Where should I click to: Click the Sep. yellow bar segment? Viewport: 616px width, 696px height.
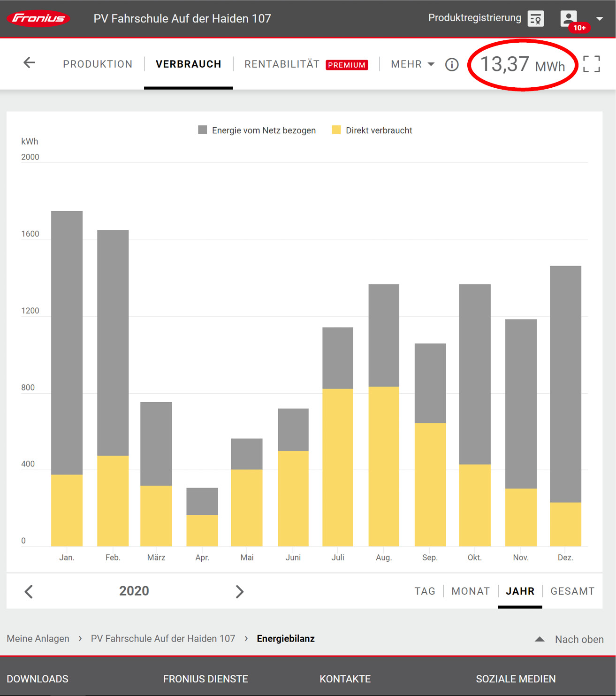click(x=430, y=485)
